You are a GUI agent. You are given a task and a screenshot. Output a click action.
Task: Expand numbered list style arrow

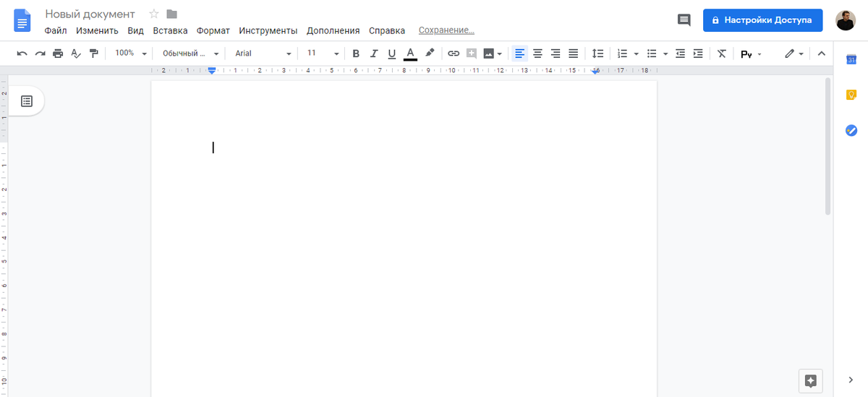[x=636, y=54]
